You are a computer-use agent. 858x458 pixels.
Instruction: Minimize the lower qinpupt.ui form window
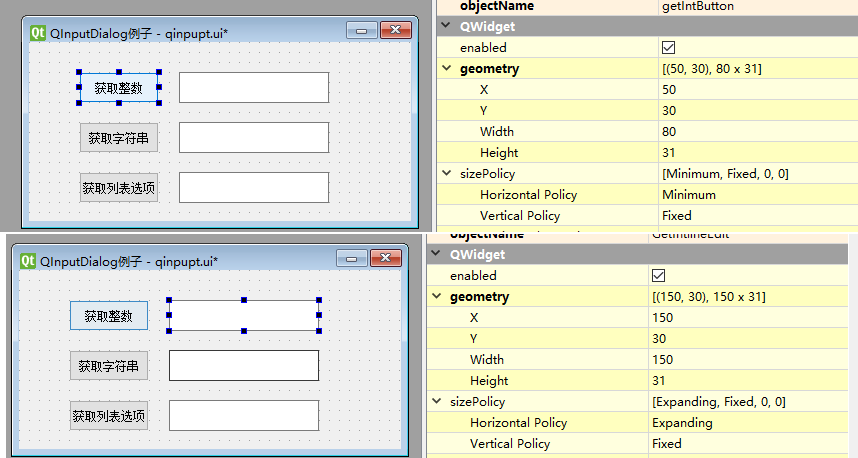(351, 259)
